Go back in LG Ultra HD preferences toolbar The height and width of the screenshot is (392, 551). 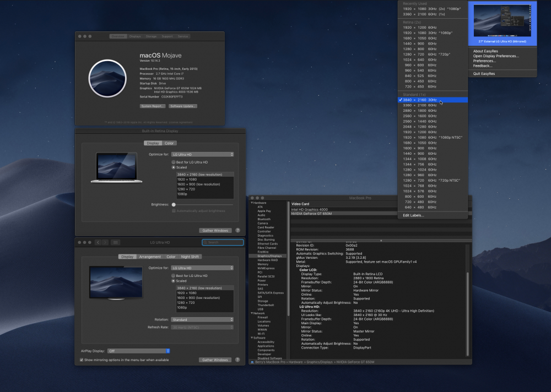[x=98, y=242]
